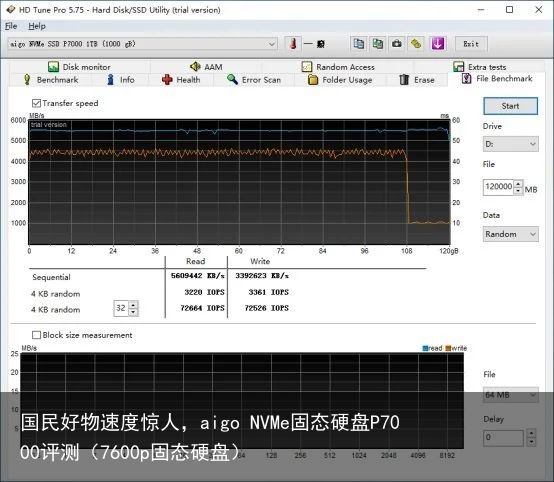Click copy screenshot to clipboard icon
This screenshot has height=482, width=554.
point(378,44)
